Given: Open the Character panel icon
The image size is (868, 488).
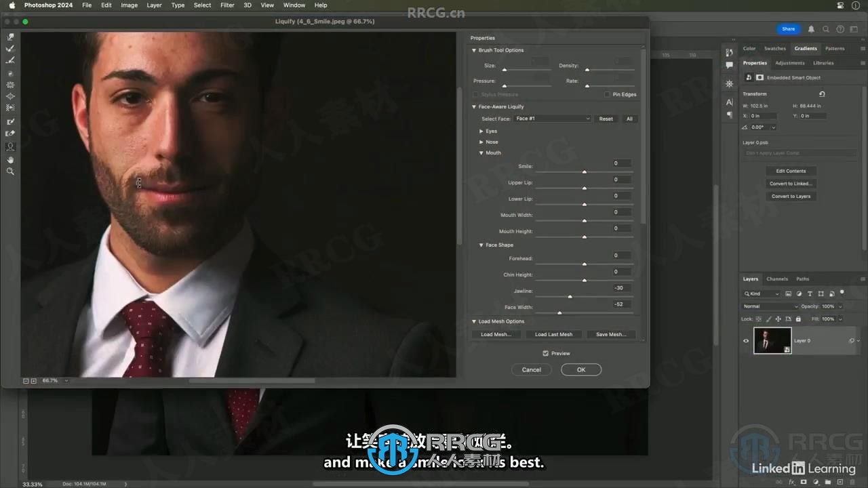Looking at the screenshot, I should pos(729,102).
